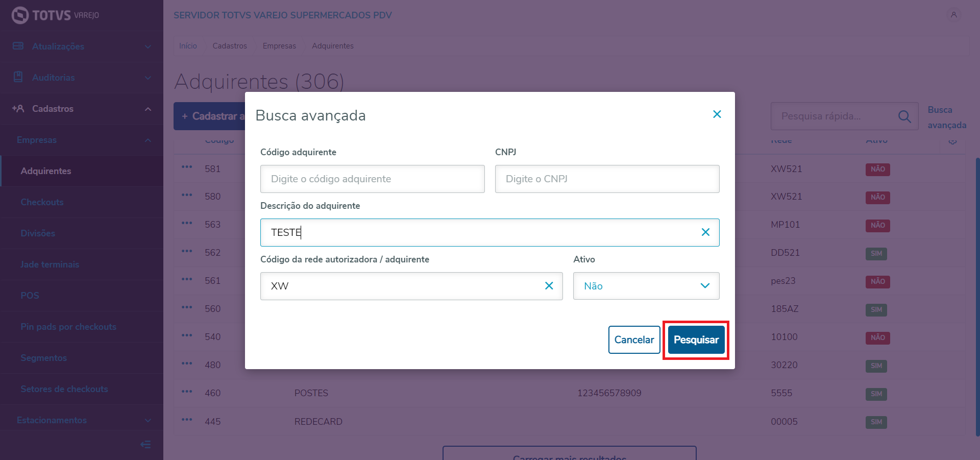Open row actions for adquirente 460
The width and height of the screenshot is (980, 460).
187,392
